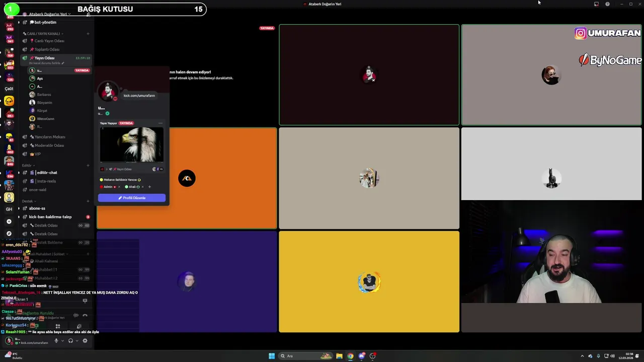Toggle headphone deafen in user panel

click(70, 341)
